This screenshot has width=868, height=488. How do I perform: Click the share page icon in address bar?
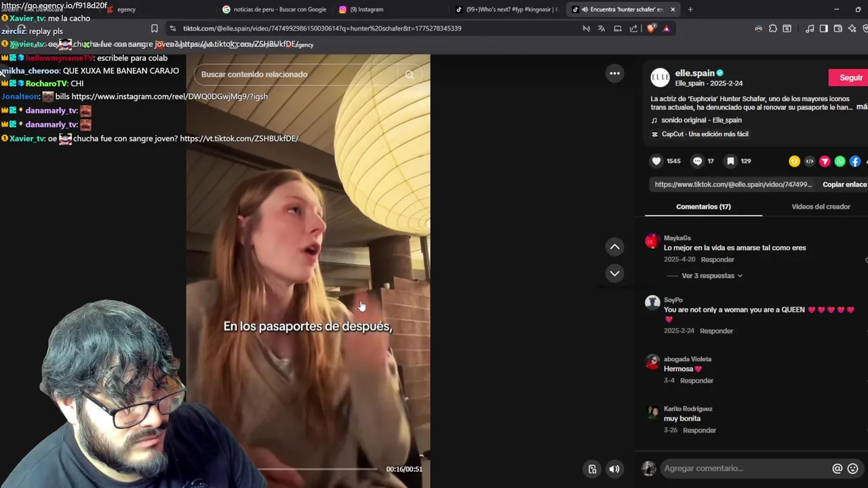pyautogui.click(x=633, y=28)
